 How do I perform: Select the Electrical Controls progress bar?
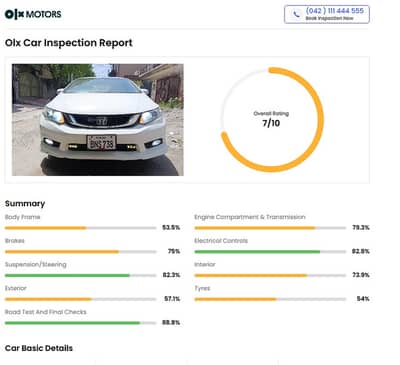point(270,252)
